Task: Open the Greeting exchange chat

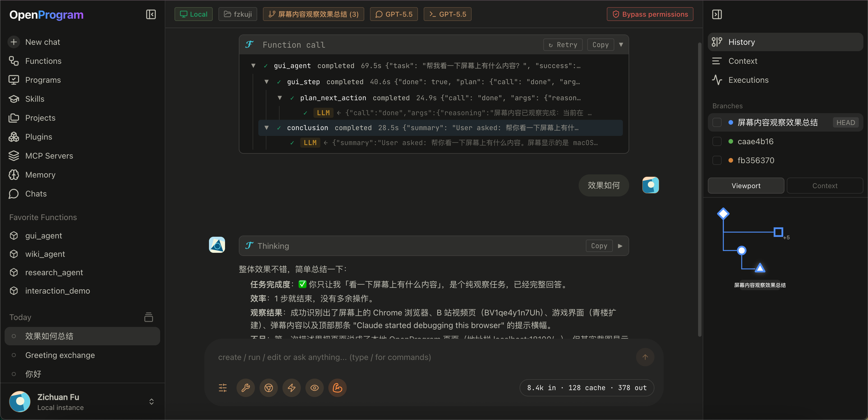Action: 82,355
